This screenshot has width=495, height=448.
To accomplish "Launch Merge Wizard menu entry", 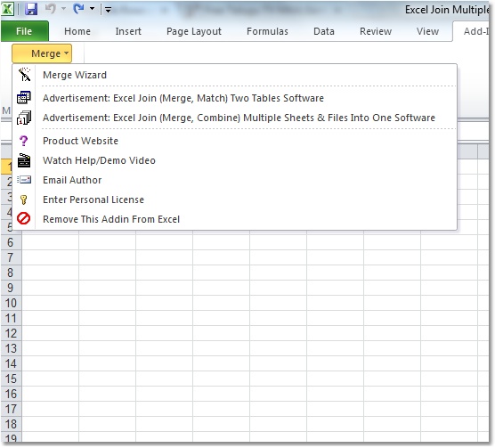I will tap(234, 75).
